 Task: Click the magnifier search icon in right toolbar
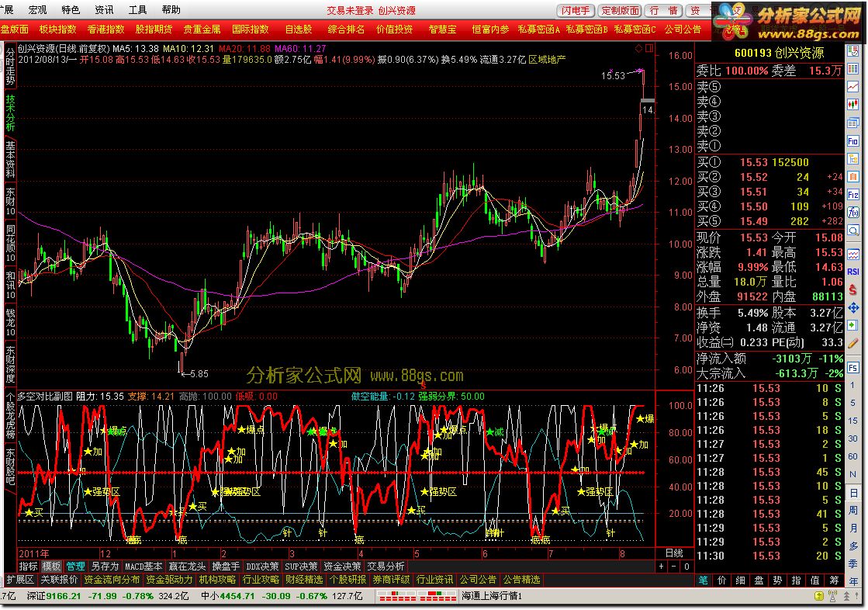[853, 230]
